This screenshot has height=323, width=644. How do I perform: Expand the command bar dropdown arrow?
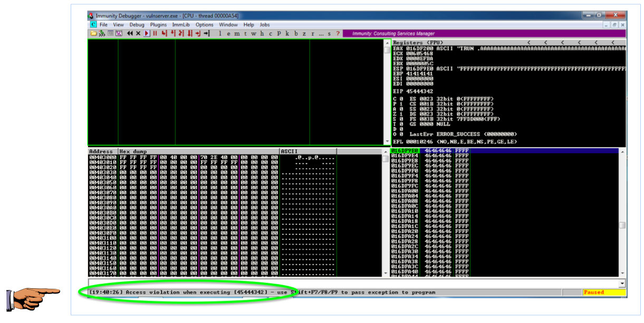tap(622, 283)
